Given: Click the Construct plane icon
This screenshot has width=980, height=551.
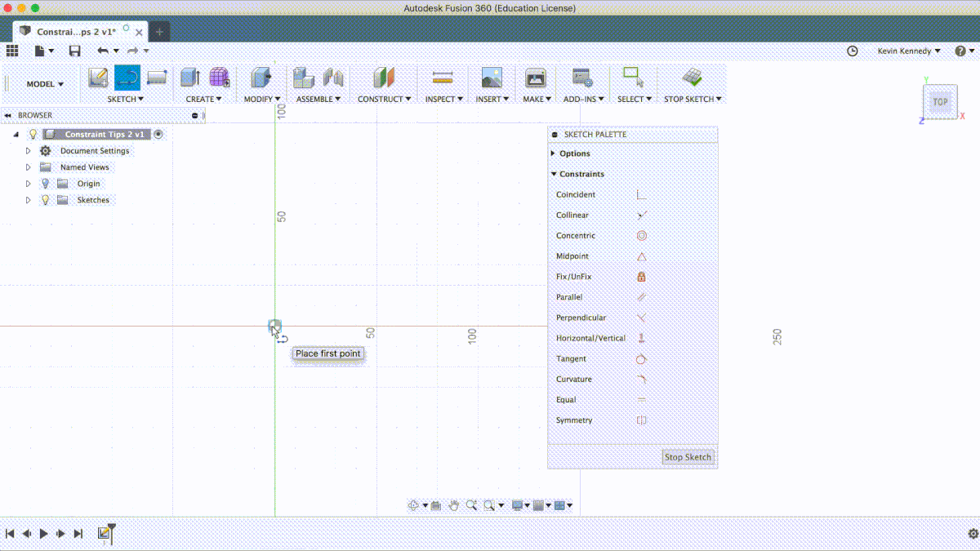Looking at the screenshot, I should tap(384, 78).
